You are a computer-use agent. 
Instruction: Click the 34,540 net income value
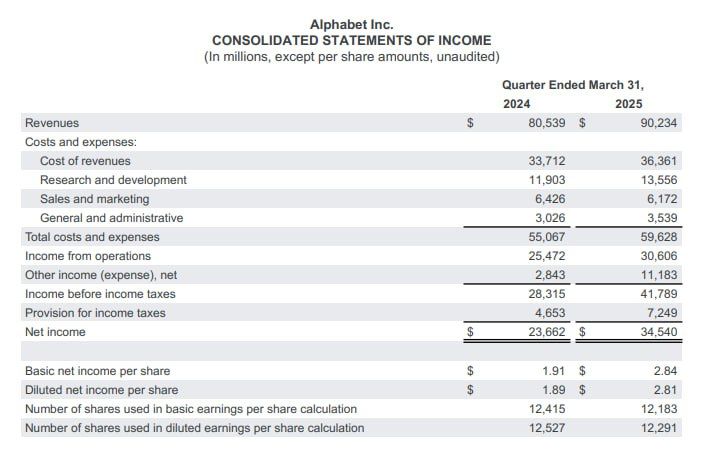pyautogui.click(x=658, y=332)
